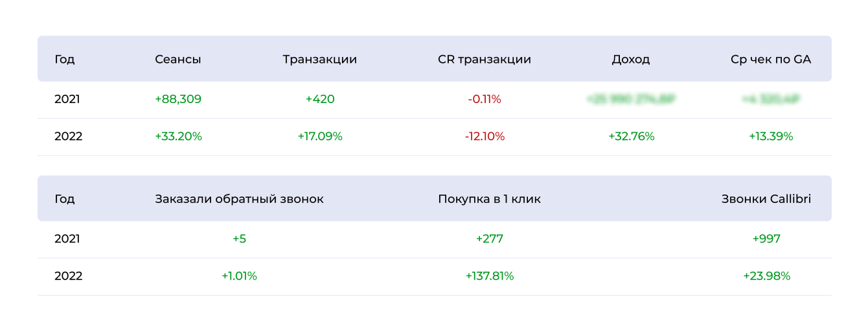Click the Заказали обратный звонок header
This screenshot has height=332, width=868.
point(239,199)
